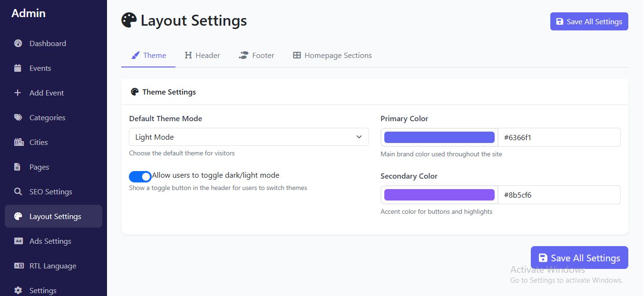Click the SEO Settings magnifier icon
The width and height of the screenshot is (644, 296).
(x=18, y=192)
